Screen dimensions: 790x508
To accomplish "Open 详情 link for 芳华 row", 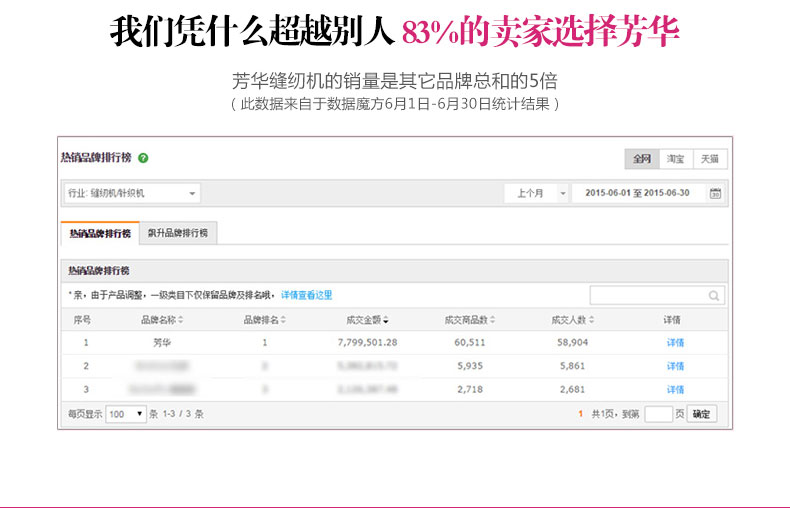I will [675, 343].
